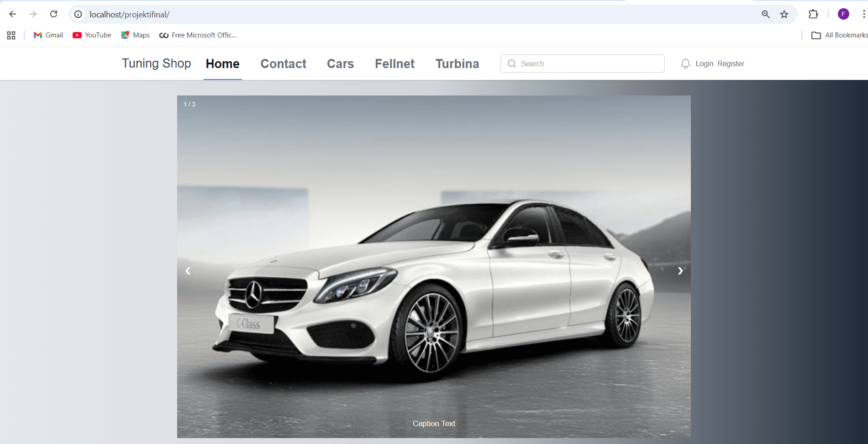Go to previous slide with the left arrow
The image size is (868, 444).
pos(188,270)
